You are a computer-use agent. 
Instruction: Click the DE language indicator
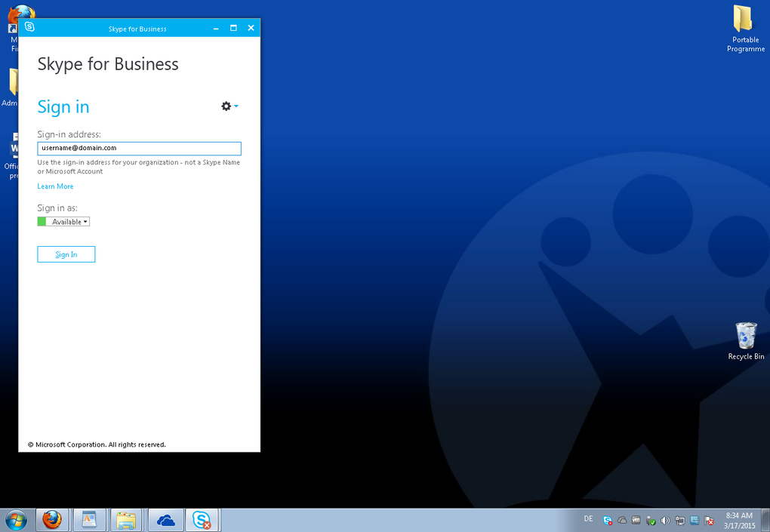pos(588,518)
